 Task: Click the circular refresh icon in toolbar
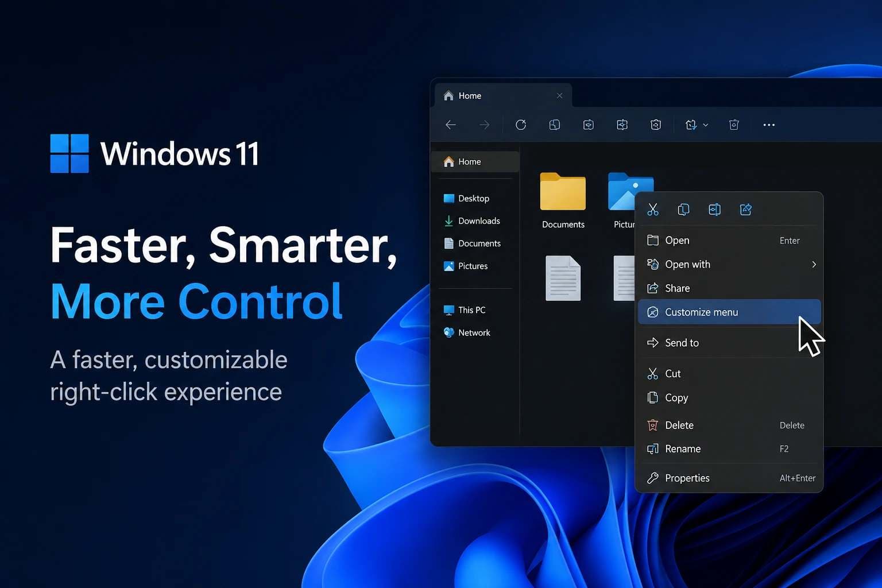point(521,125)
